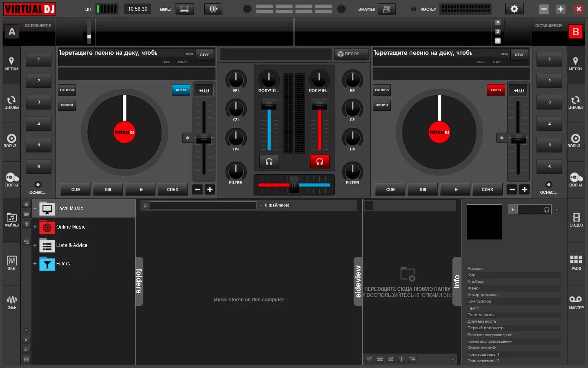Click the Синх sync button on deck A
This screenshot has width=588, height=368.
[x=173, y=189]
